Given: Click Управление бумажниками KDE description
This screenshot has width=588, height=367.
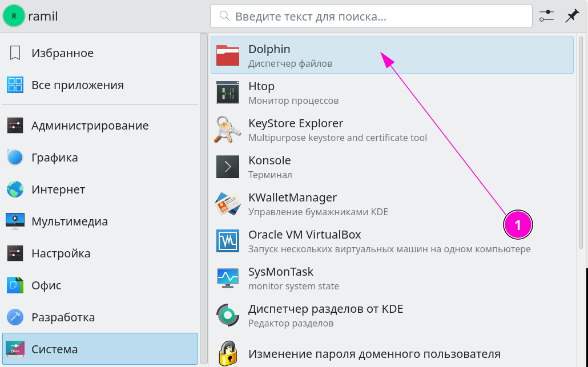Looking at the screenshot, I should (x=318, y=212).
